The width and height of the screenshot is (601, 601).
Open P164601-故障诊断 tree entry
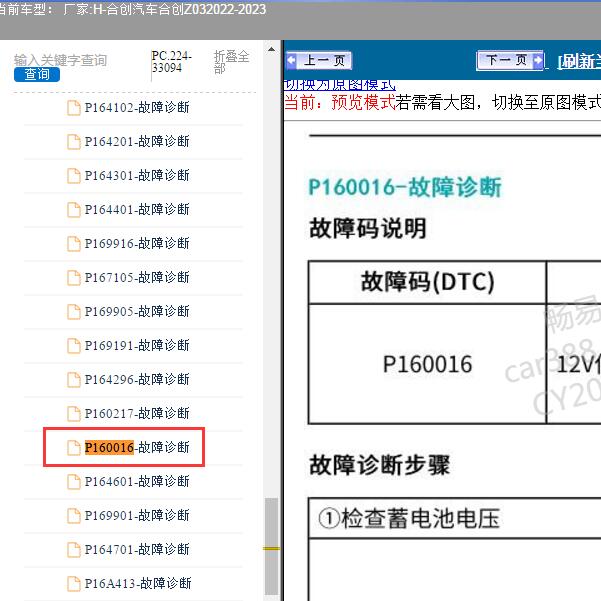tap(137, 481)
